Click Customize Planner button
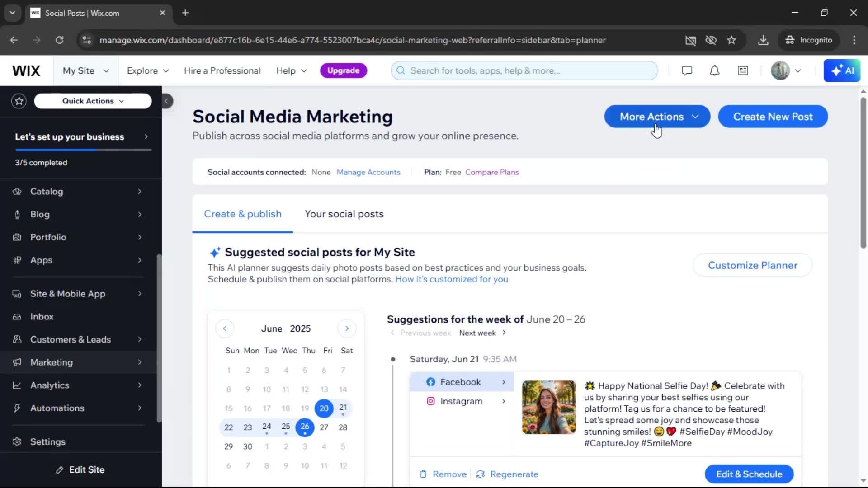The image size is (868, 488). click(x=753, y=265)
